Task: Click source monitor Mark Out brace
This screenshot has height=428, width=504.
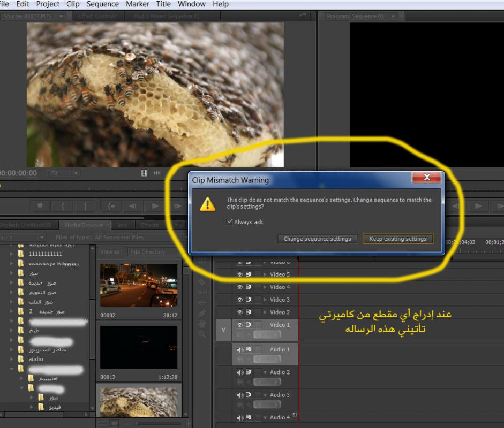Action: pos(85,206)
